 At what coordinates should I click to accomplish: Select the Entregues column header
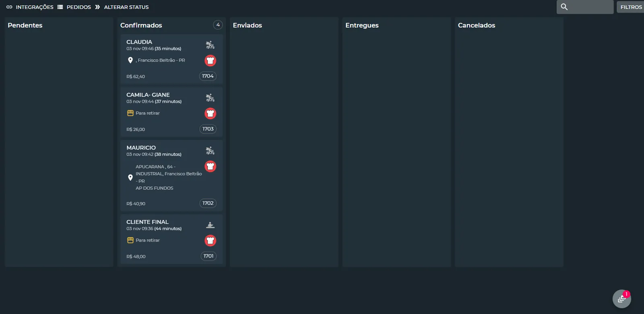(362, 25)
